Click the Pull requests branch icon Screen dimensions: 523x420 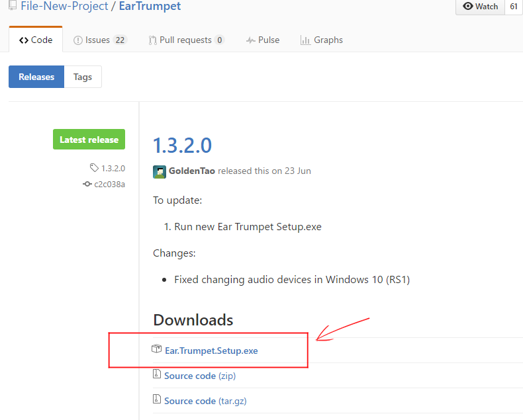pos(152,40)
